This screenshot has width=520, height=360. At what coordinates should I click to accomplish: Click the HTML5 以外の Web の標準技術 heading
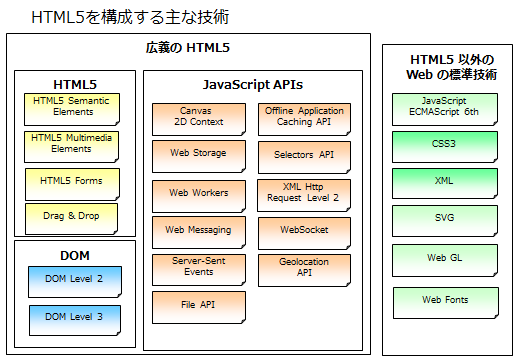pos(452,67)
